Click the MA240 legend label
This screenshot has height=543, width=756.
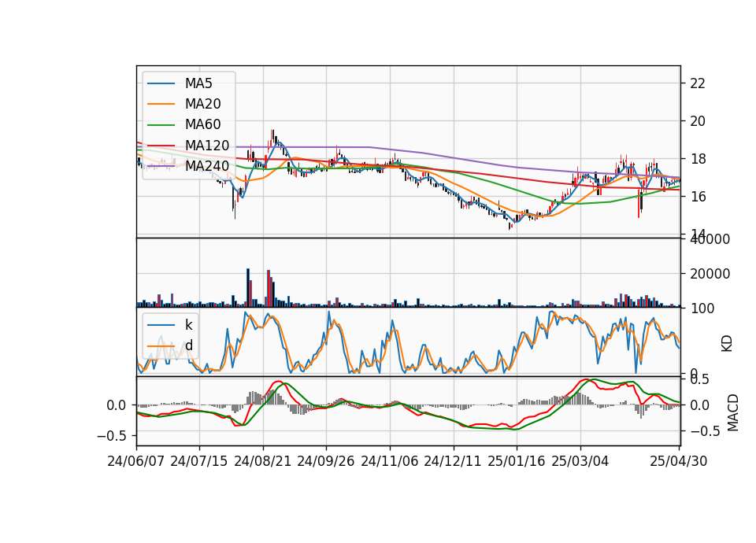pos(207,166)
